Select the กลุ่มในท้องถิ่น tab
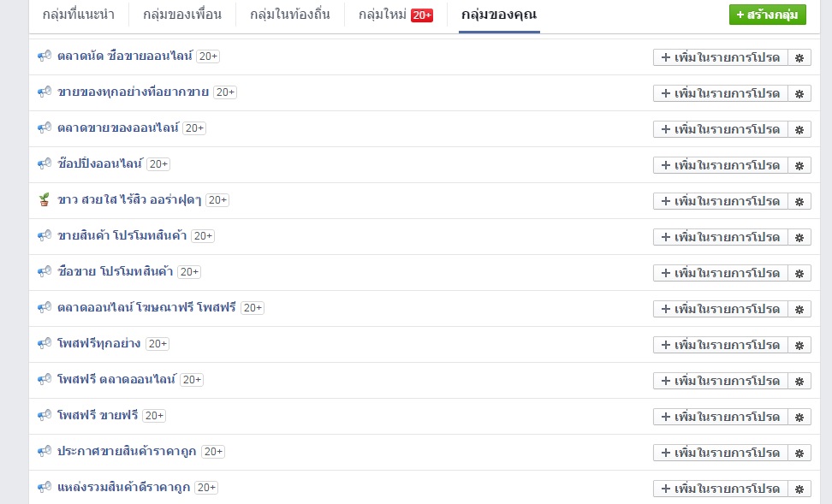 [289, 15]
